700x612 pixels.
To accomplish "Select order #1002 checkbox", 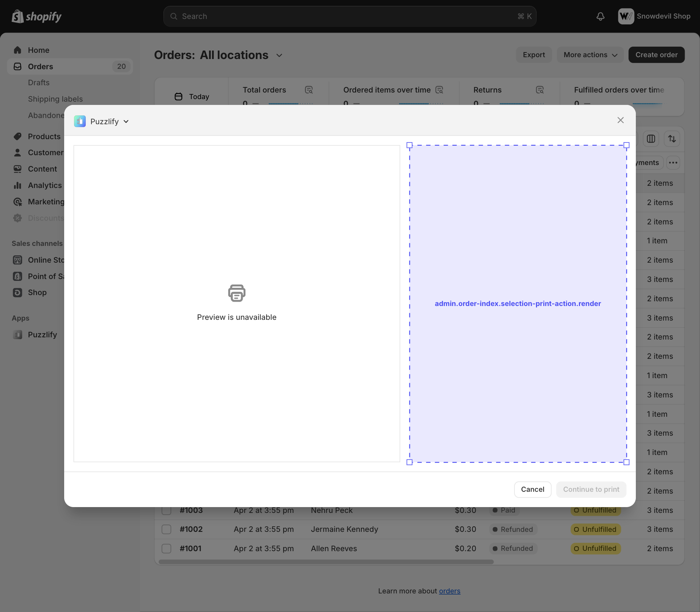I will 166,529.
